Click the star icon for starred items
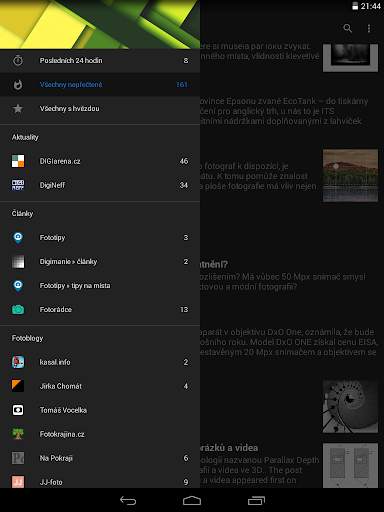This screenshot has height=512, width=384. (18, 108)
